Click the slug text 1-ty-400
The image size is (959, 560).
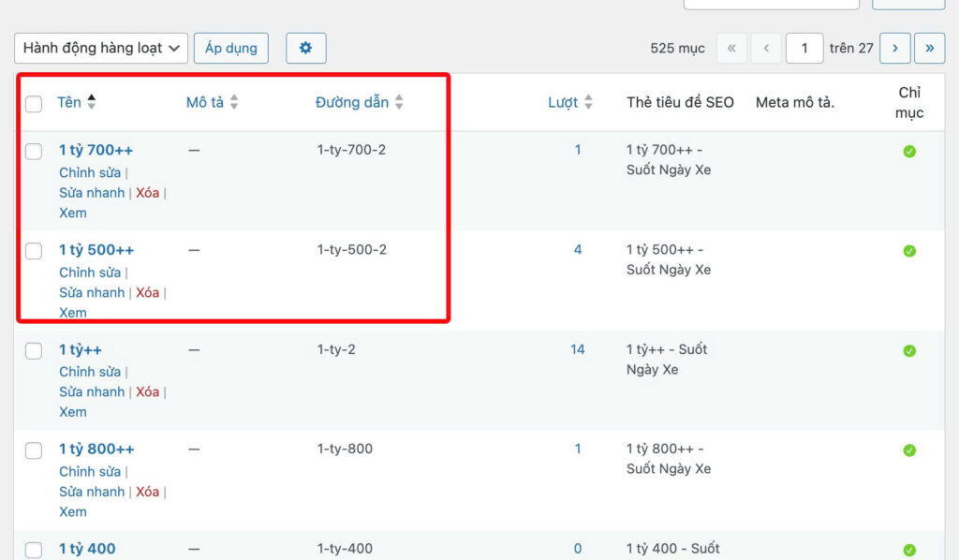345,549
